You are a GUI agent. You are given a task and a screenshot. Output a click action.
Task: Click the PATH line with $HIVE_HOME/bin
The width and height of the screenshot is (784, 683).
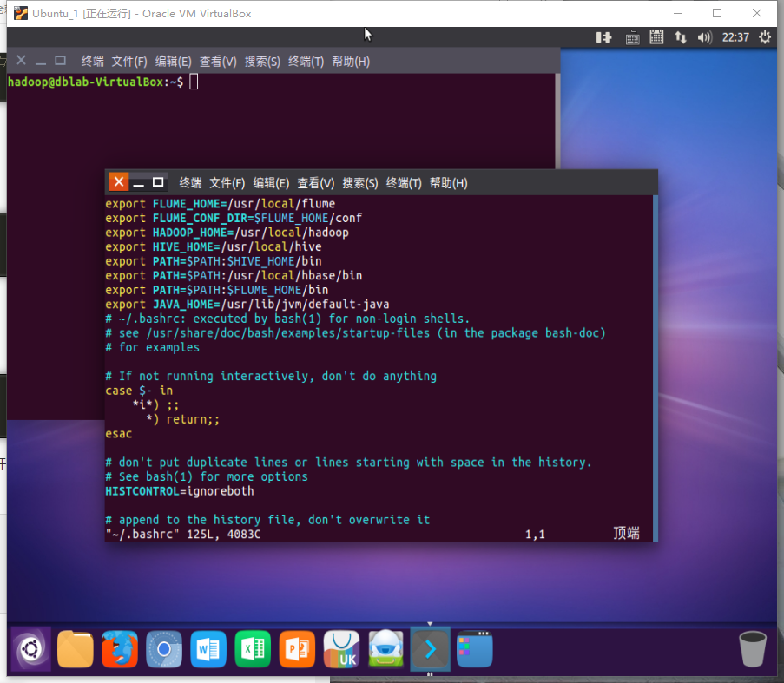(214, 261)
